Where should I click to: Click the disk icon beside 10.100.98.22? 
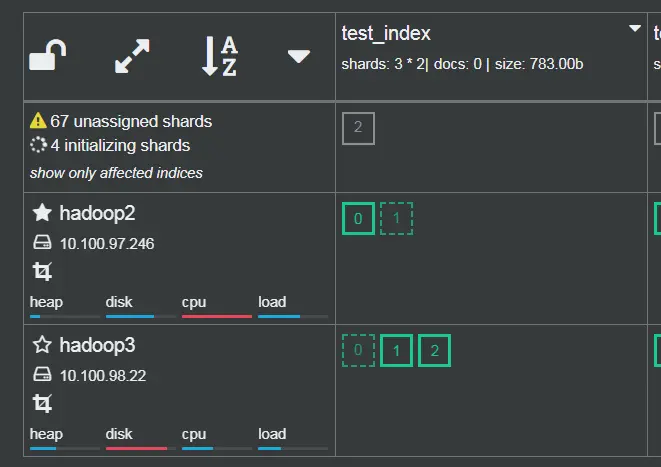click(42, 374)
